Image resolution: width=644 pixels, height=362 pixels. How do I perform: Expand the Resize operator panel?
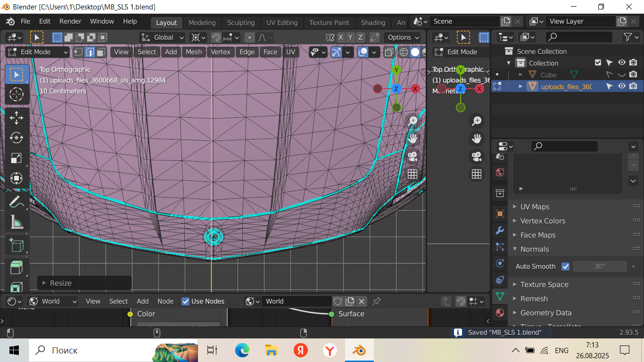tap(60, 283)
